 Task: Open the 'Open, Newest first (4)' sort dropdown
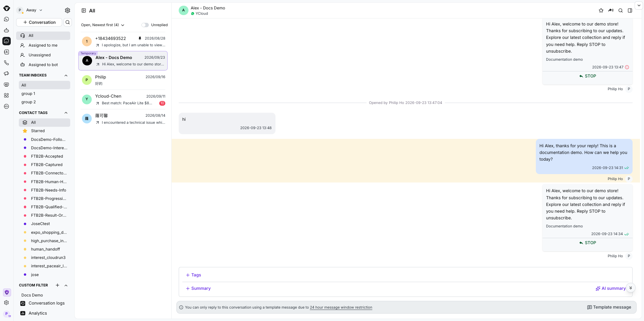click(x=103, y=25)
